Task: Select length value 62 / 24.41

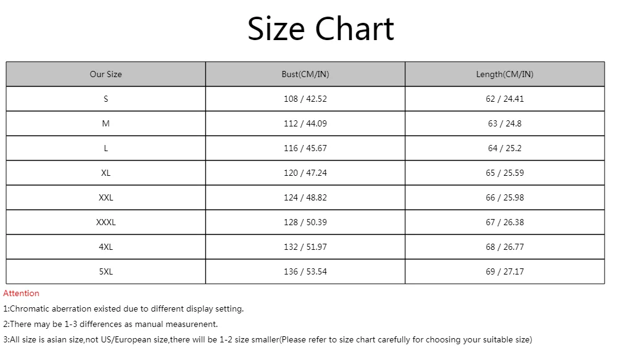Action: click(x=505, y=99)
